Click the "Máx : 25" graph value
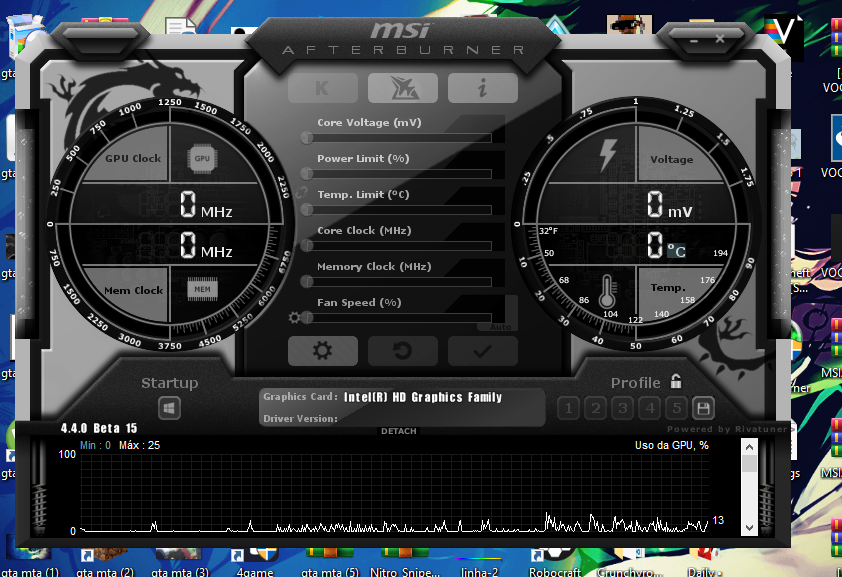 point(140,445)
